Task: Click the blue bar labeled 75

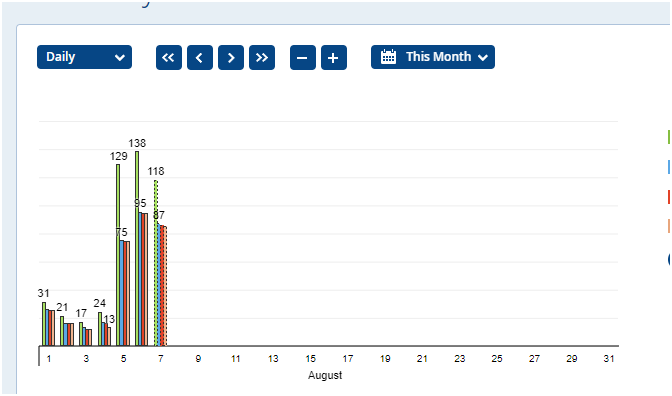Action: [122, 293]
